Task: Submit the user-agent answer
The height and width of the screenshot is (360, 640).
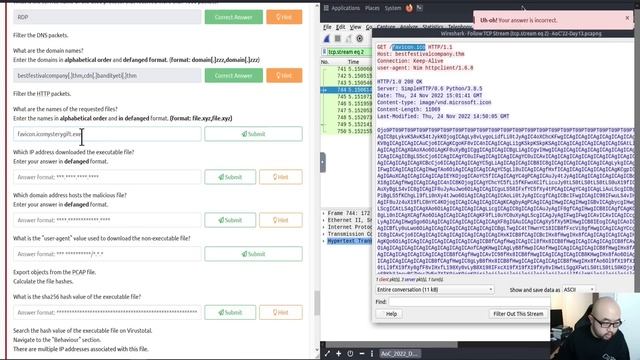Action: (x=253, y=254)
